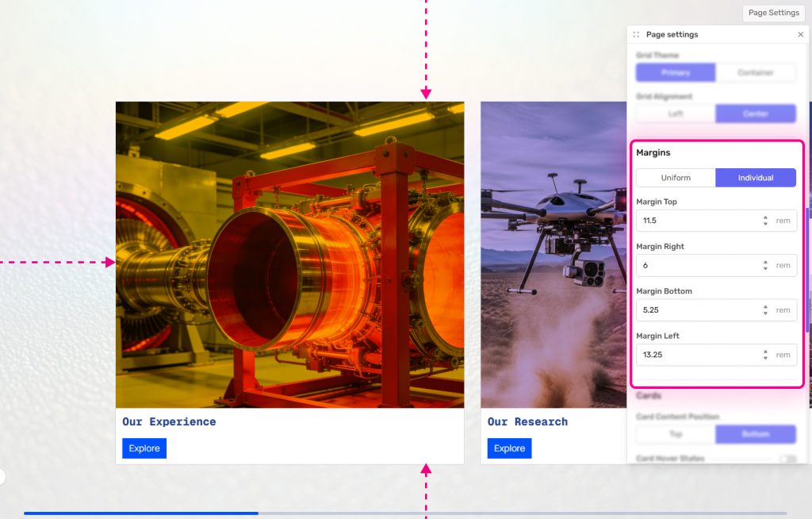Select Uniform margins option
This screenshot has height=519, width=812.
coord(676,178)
